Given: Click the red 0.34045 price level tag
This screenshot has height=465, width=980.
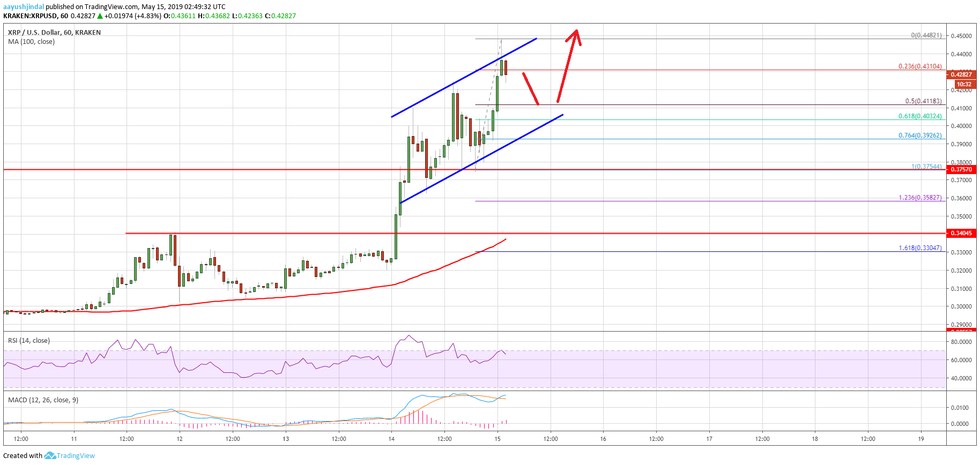Looking at the screenshot, I should [962, 233].
